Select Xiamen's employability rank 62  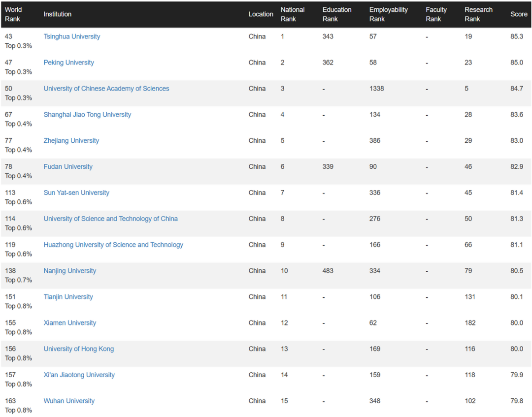click(373, 323)
